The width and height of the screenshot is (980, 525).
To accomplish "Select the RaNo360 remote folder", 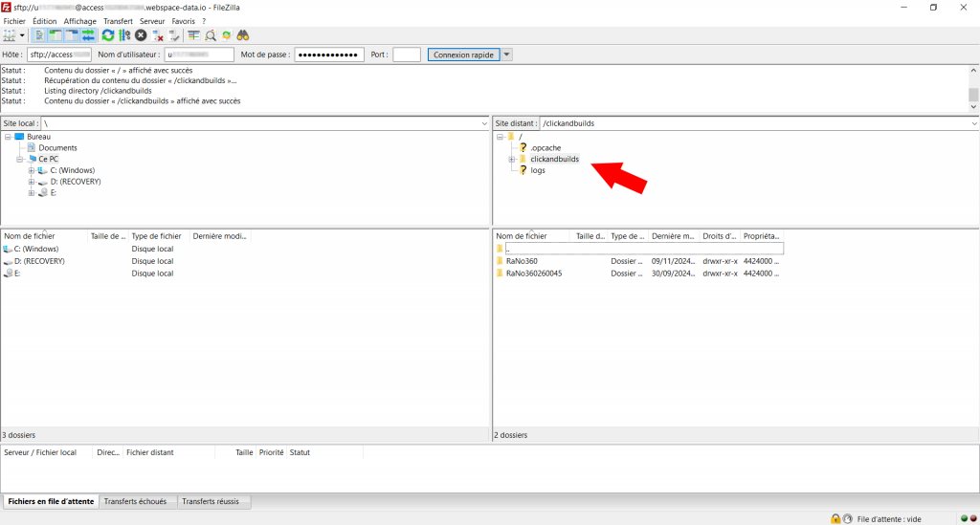I will click(x=523, y=261).
